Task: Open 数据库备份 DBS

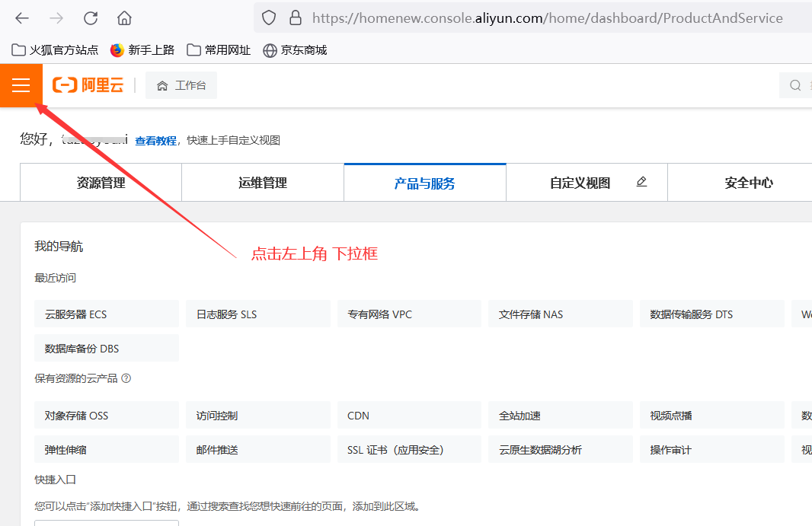Action: pos(107,348)
